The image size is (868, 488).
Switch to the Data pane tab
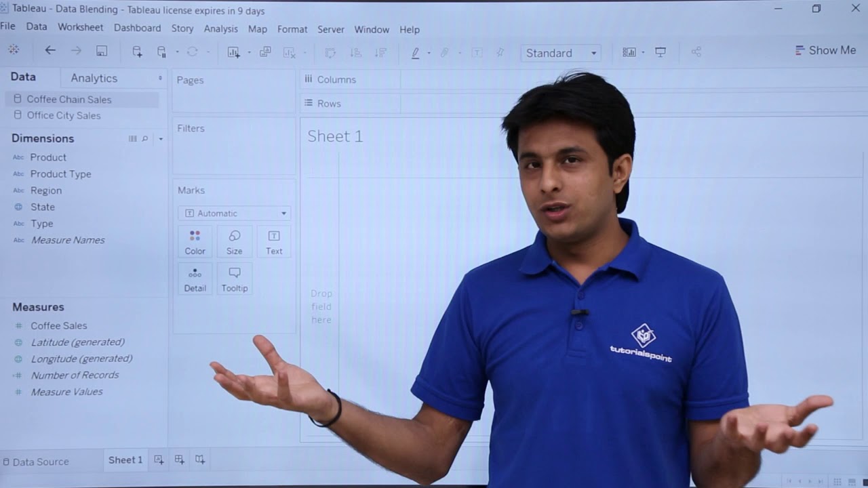tap(23, 77)
